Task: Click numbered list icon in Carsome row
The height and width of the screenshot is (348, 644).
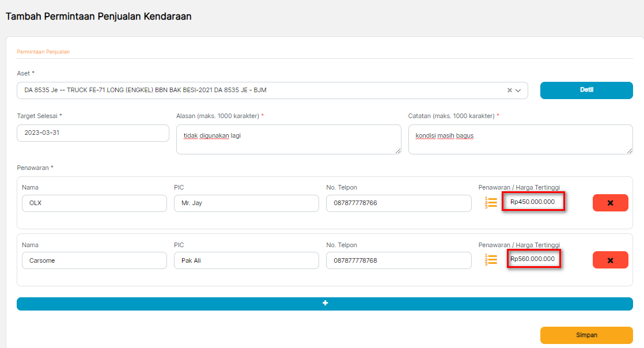Action: click(x=491, y=260)
